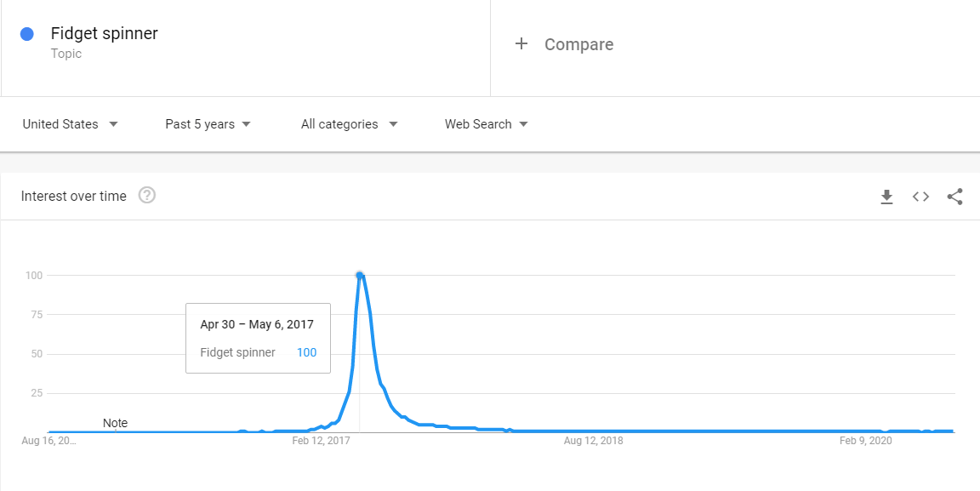Click the Interest over time heading

pyautogui.click(x=74, y=197)
